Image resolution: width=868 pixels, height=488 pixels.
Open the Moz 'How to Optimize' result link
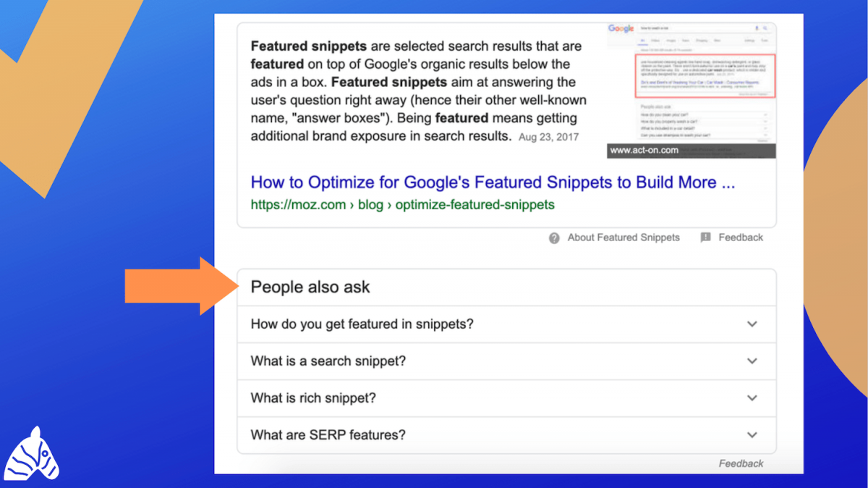(x=493, y=182)
